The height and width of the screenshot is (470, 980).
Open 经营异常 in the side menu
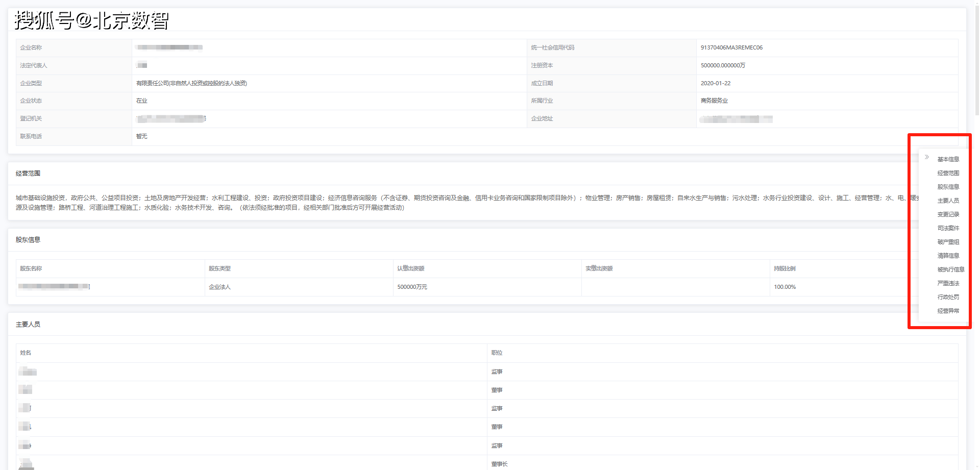(948, 311)
